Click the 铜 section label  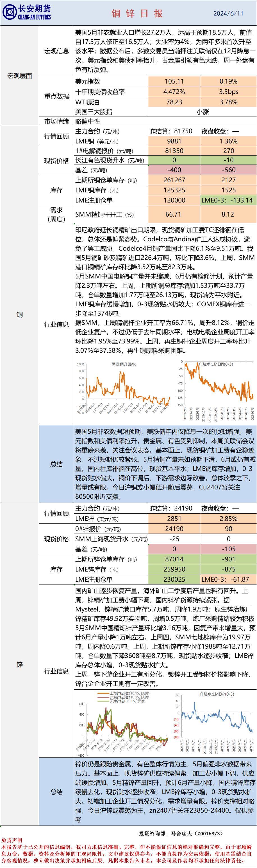coord(19,314)
